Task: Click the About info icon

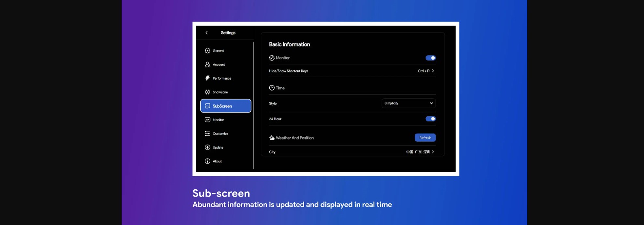Action: (x=208, y=161)
